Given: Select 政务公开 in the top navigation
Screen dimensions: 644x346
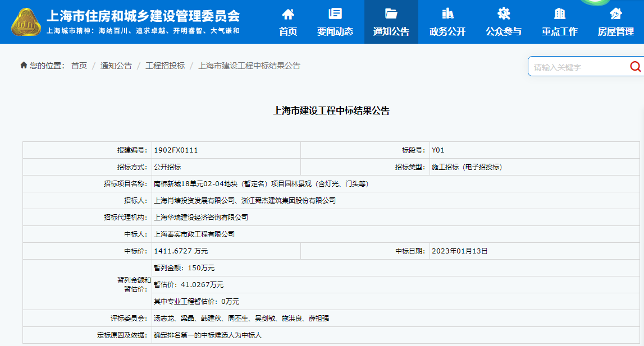Looking at the screenshot, I should (x=447, y=32).
